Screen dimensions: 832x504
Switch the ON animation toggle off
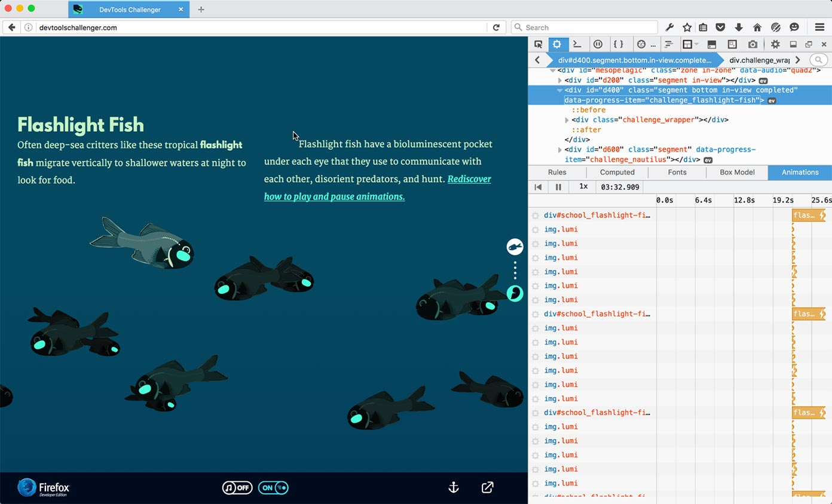click(x=273, y=487)
